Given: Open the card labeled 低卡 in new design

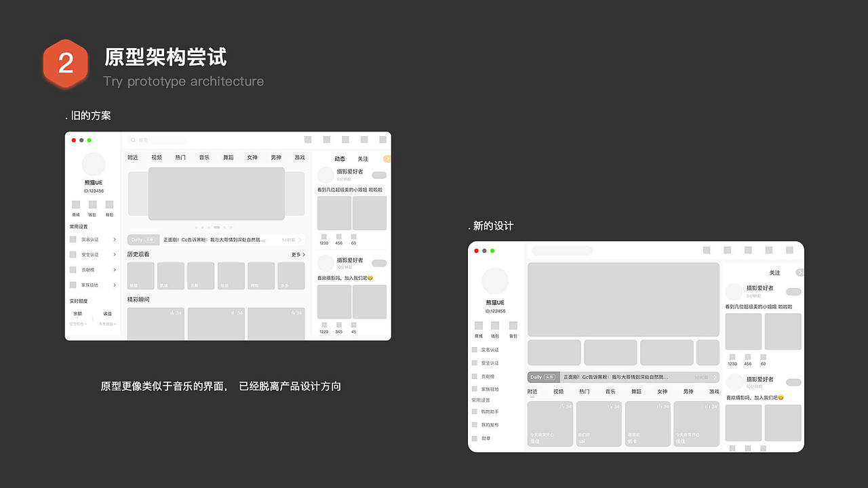Looking at the screenshot, I should (648, 424).
